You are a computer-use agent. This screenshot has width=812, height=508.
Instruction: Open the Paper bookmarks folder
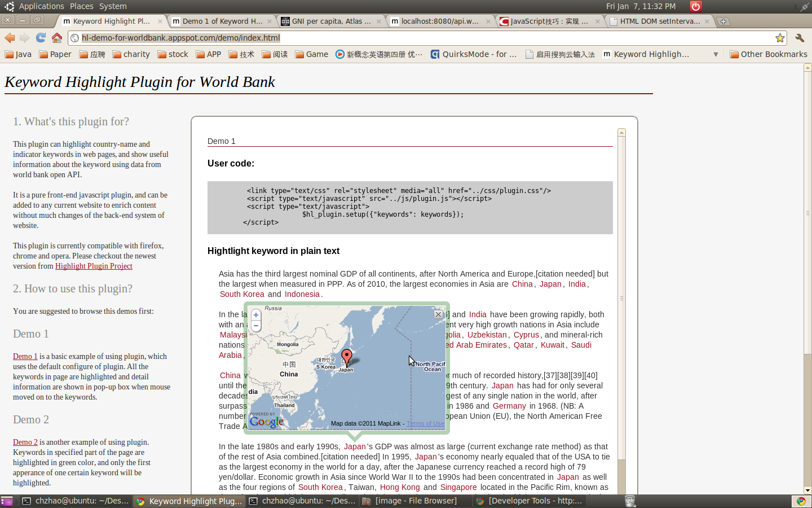[x=55, y=54]
